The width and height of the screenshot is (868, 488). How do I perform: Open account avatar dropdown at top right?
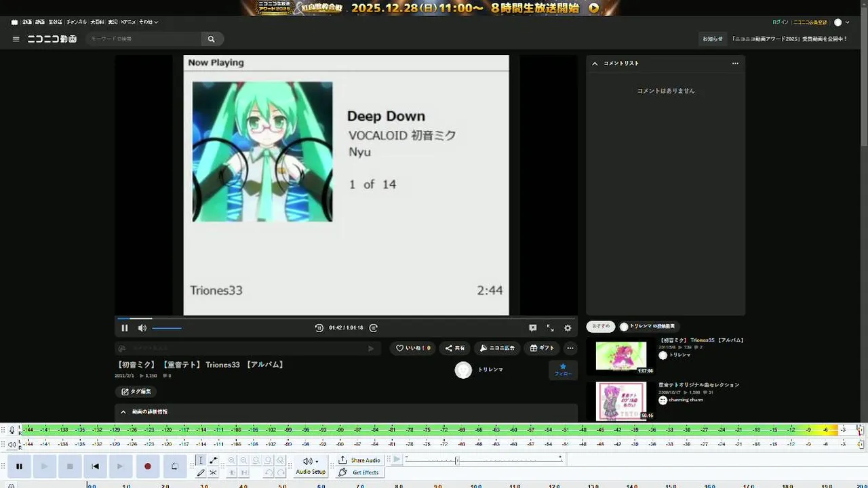[842, 22]
